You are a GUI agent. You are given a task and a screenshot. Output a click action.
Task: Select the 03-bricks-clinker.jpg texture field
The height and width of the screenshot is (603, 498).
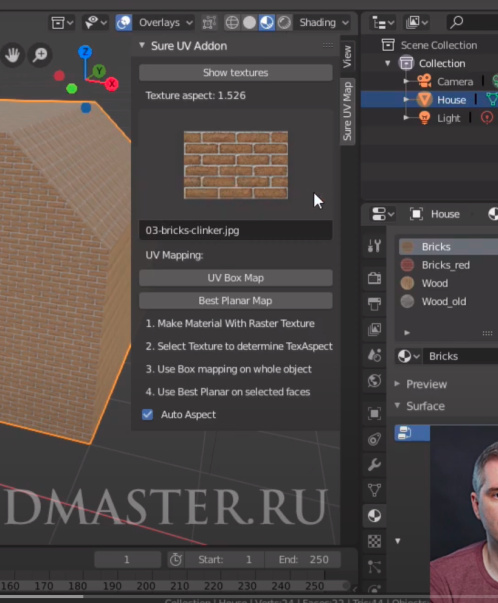pos(236,230)
